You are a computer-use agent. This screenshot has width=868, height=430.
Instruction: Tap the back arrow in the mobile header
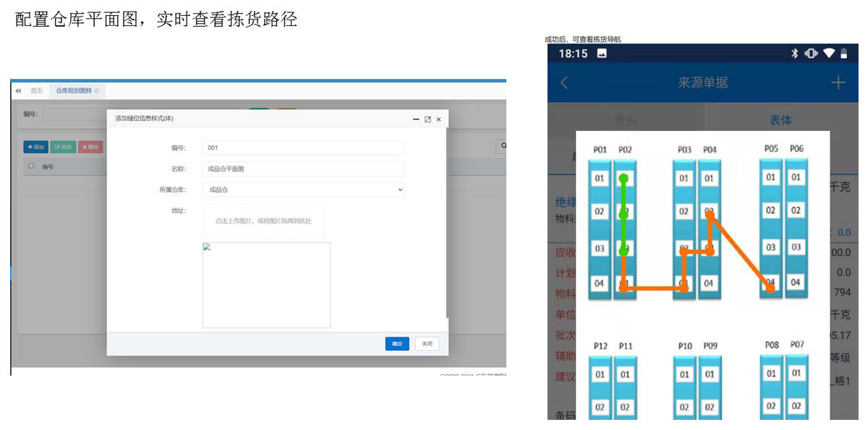[565, 83]
